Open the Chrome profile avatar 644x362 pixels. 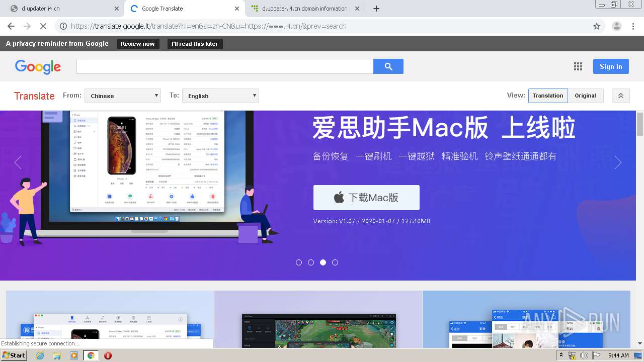[x=617, y=26]
